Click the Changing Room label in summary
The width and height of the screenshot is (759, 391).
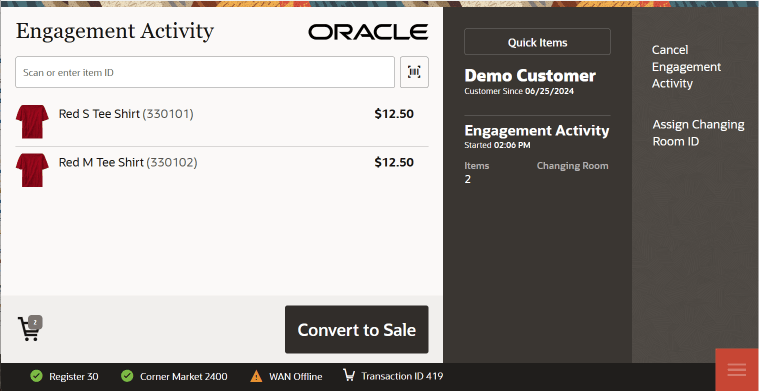pos(572,166)
